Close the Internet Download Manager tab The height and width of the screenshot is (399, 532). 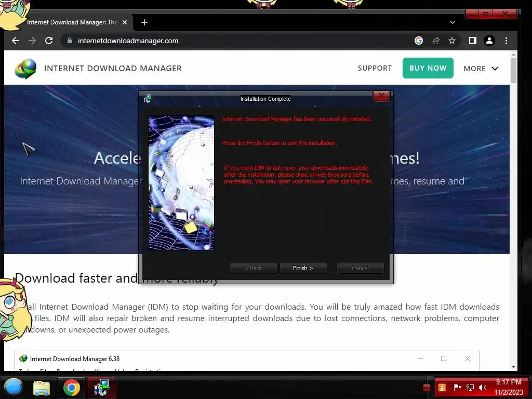(x=125, y=22)
